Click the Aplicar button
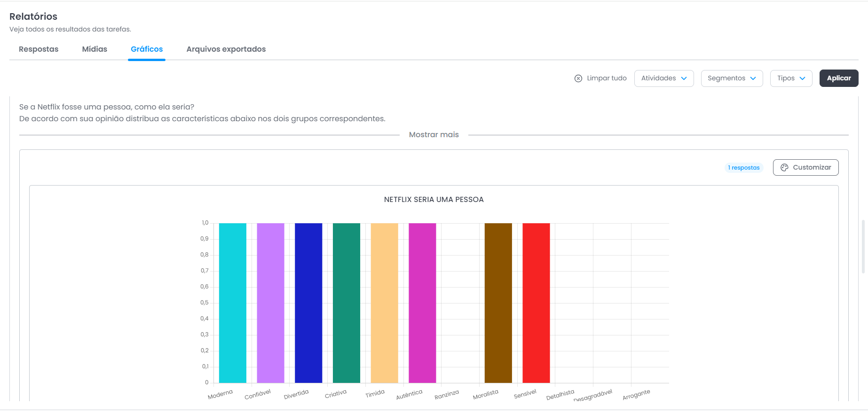 [x=839, y=78]
